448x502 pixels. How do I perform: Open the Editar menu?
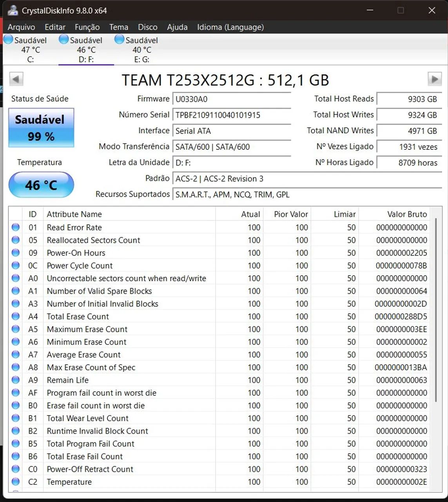tap(55, 27)
